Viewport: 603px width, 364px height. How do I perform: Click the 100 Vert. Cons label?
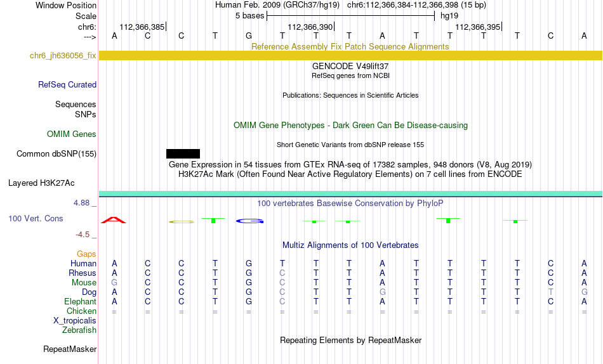pos(36,219)
